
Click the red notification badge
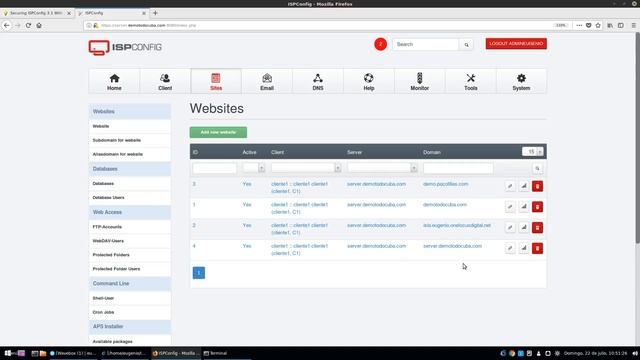click(x=380, y=44)
